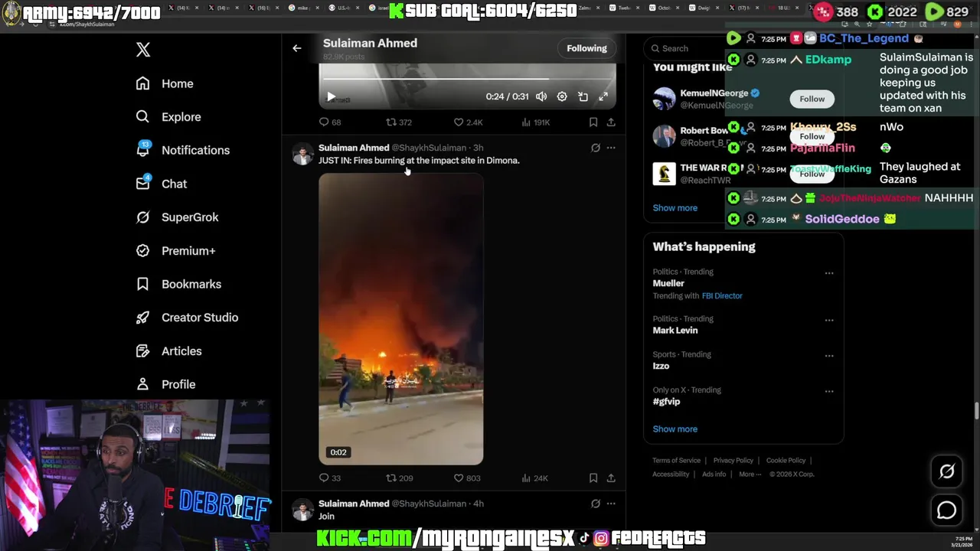This screenshot has width=980, height=551.
Task: Open more options on the 'Join' post
Action: pos(611,504)
